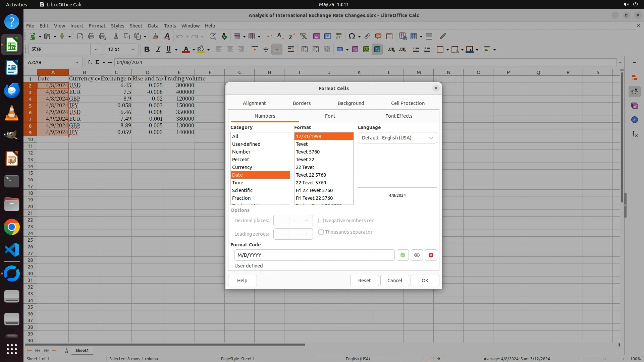
Task: Click the Bold formatting icon
Action: pos(147,50)
